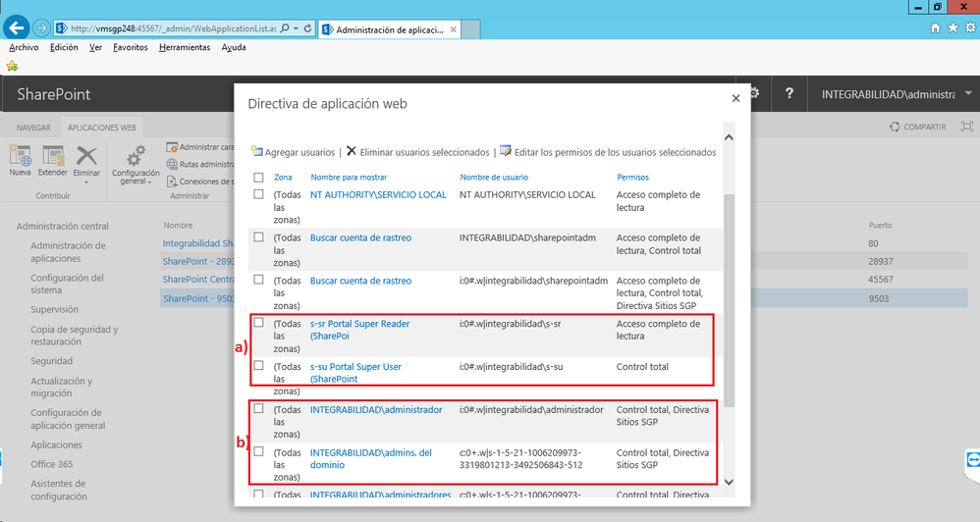Click the search magnifier in address bar

(285, 28)
